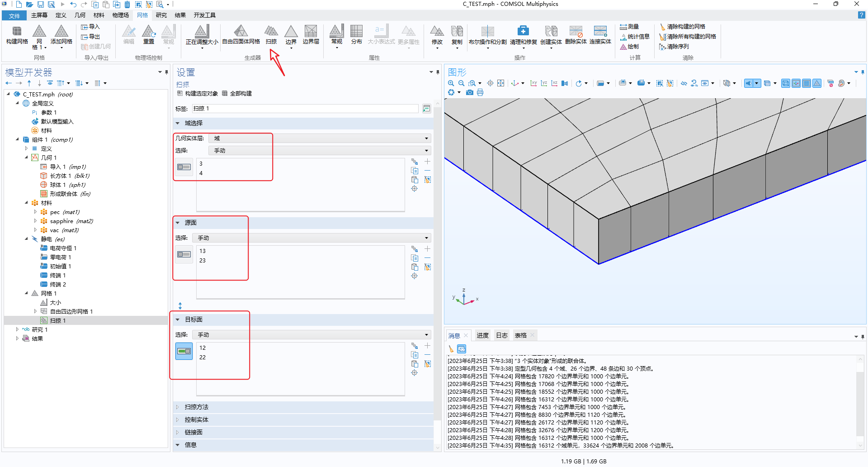Click Build Selected (构建选定对象) button
This screenshot has width=868, height=467.
tap(198, 94)
